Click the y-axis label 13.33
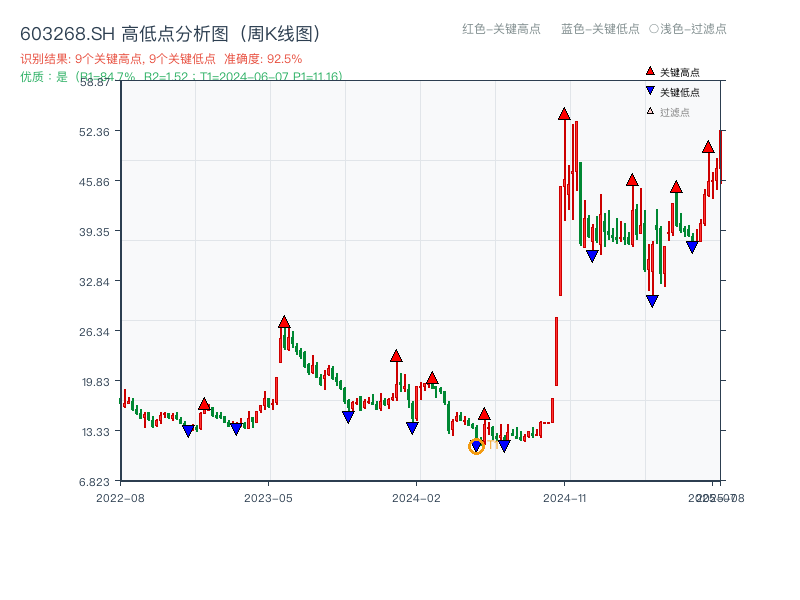This screenshot has width=800, height=600. (x=95, y=432)
